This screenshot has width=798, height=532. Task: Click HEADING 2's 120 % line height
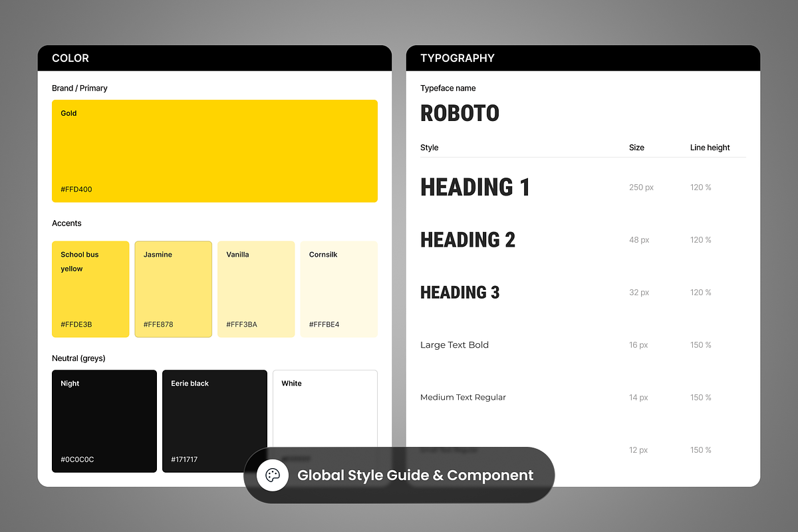(701, 240)
